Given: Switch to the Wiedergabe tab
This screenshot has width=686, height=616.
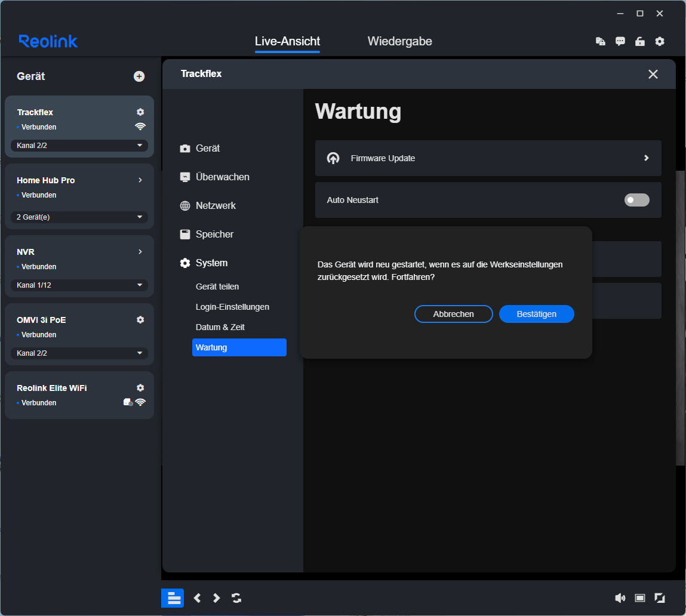Looking at the screenshot, I should pyautogui.click(x=399, y=41).
